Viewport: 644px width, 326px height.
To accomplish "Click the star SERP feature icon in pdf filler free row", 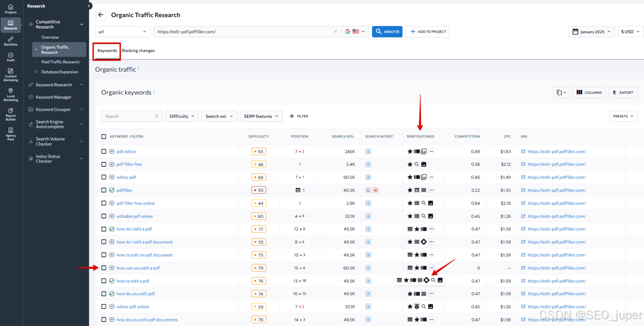I will click(410, 164).
